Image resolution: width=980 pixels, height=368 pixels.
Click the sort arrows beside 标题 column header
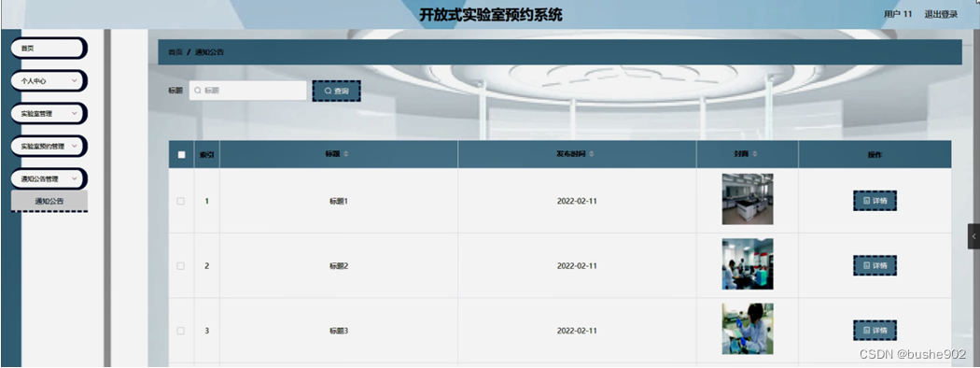coord(346,155)
